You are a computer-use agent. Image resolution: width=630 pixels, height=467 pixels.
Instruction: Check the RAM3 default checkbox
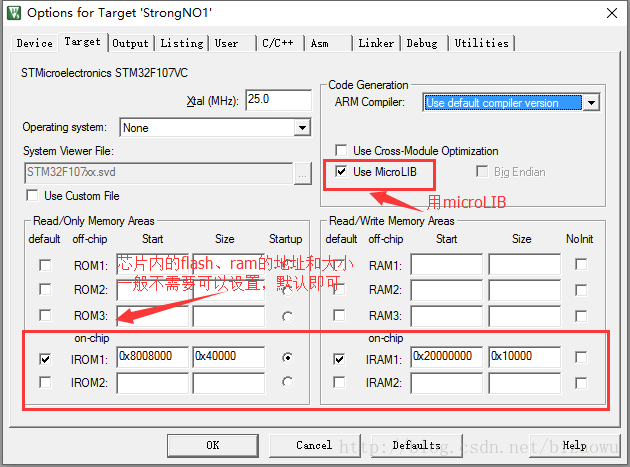340,315
